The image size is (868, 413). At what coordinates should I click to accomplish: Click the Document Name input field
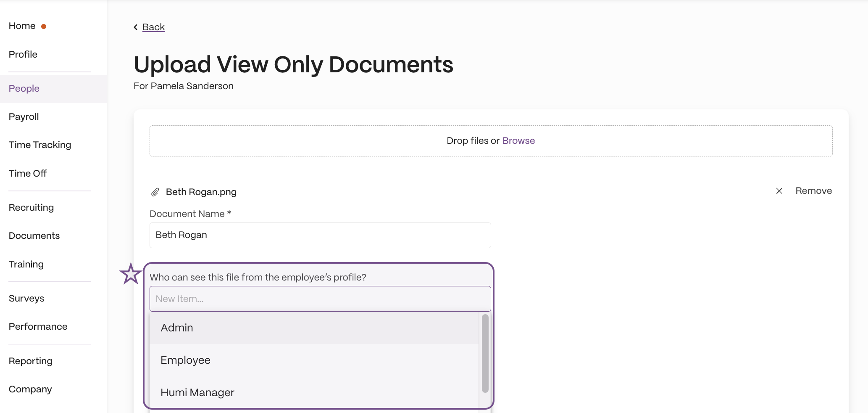pyautogui.click(x=320, y=235)
